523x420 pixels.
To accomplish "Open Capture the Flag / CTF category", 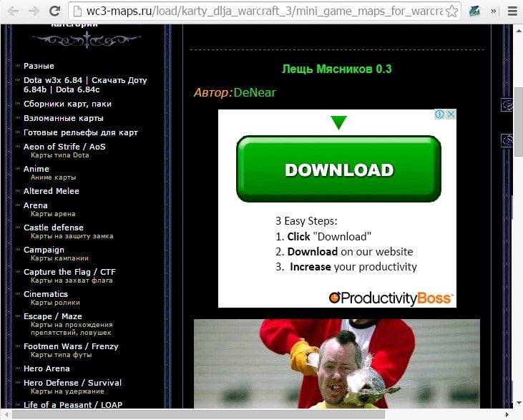I will click(x=69, y=272).
